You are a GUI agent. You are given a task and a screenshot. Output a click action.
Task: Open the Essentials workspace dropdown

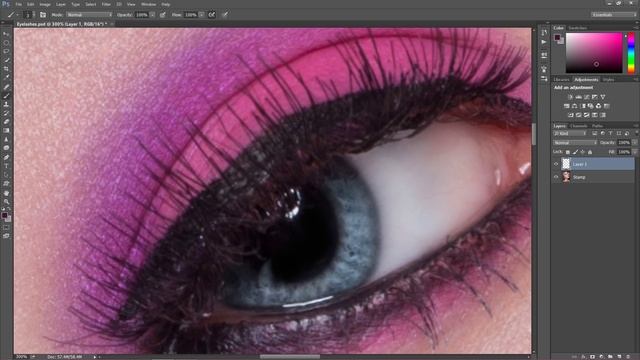tap(613, 15)
